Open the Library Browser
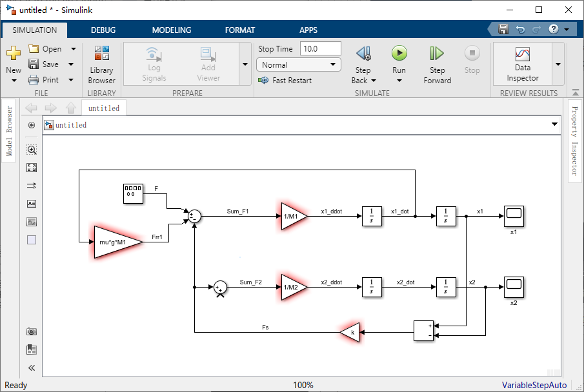 click(x=102, y=64)
